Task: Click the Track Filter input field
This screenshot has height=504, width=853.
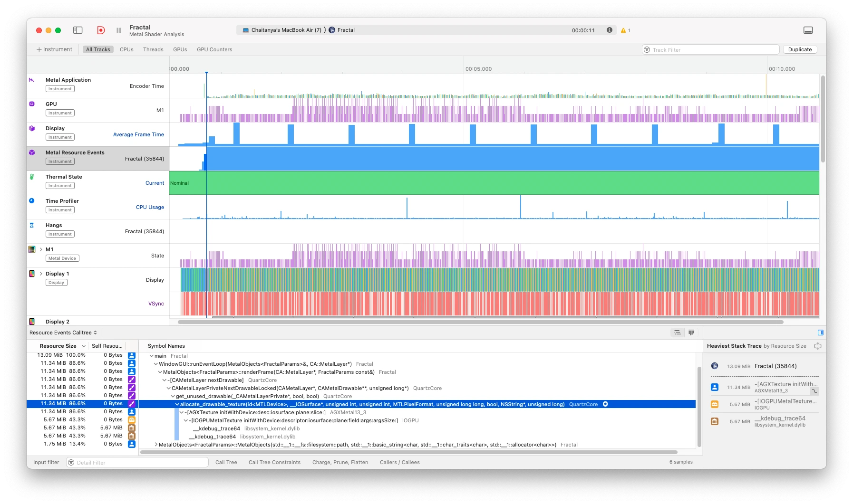Action: [711, 49]
